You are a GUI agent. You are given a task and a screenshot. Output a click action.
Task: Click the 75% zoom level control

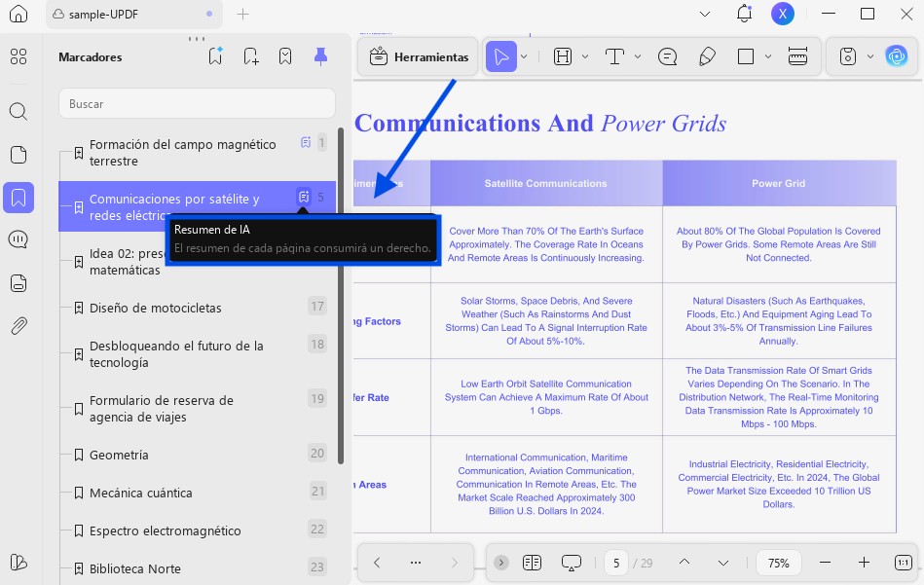[x=778, y=563]
